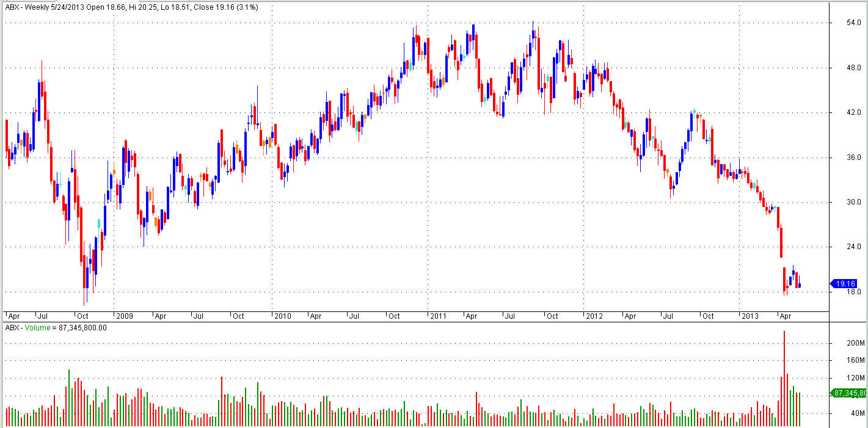The height and width of the screenshot is (428, 868).
Task: Click the 200M volume axis label
Action: tap(855, 343)
